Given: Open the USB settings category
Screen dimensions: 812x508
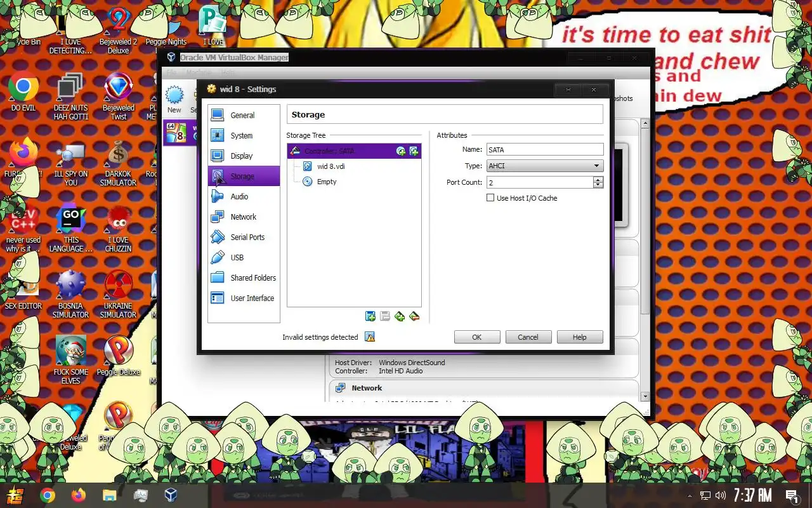Looking at the screenshot, I should pyautogui.click(x=244, y=257).
